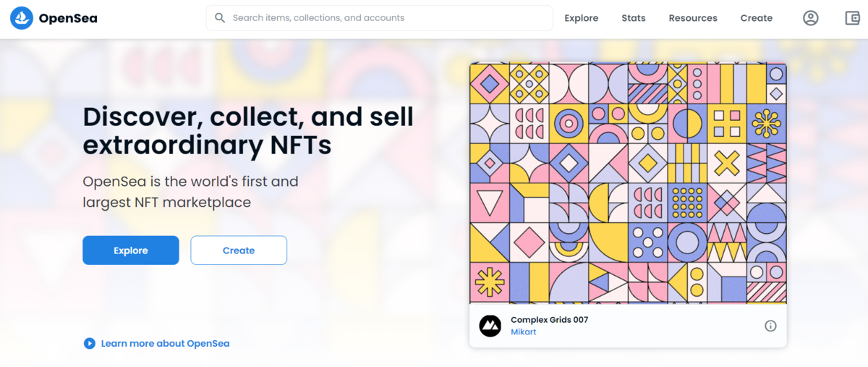
Task: Expand the Resources navigation menu
Action: click(692, 18)
